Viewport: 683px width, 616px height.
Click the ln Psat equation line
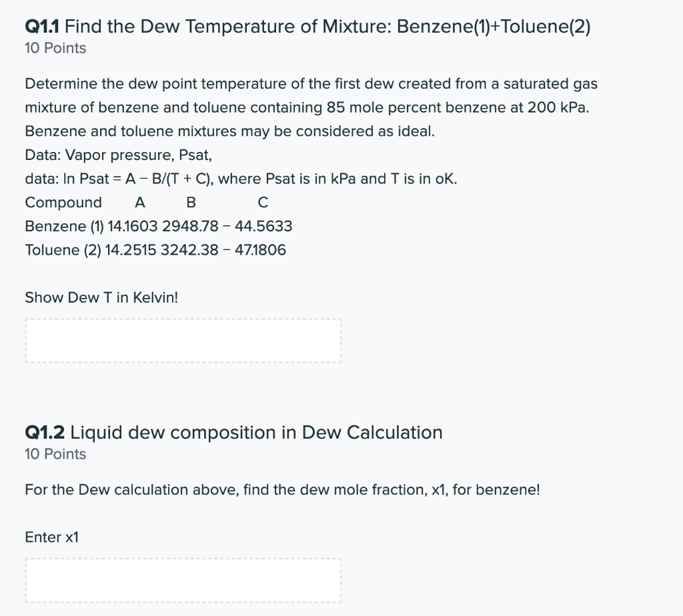pyautogui.click(x=239, y=178)
